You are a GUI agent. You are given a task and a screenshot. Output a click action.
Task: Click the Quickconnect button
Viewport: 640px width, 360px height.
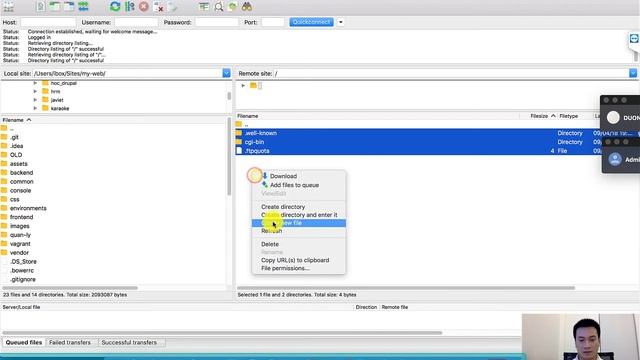(x=311, y=22)
